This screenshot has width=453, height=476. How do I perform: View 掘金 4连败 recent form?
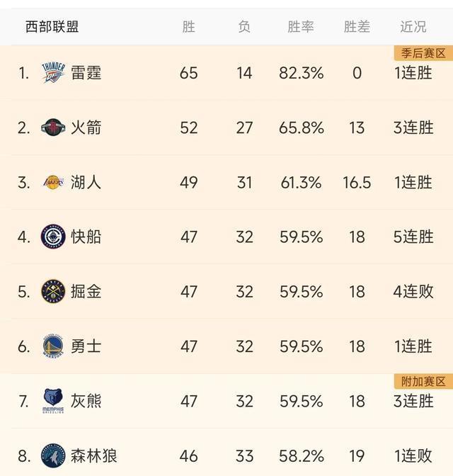(413, 291)
